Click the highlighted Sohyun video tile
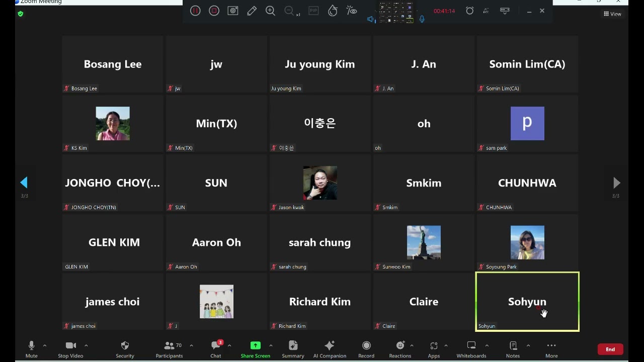The width and height of the screenshot is (644, 362). click(527, 302)
